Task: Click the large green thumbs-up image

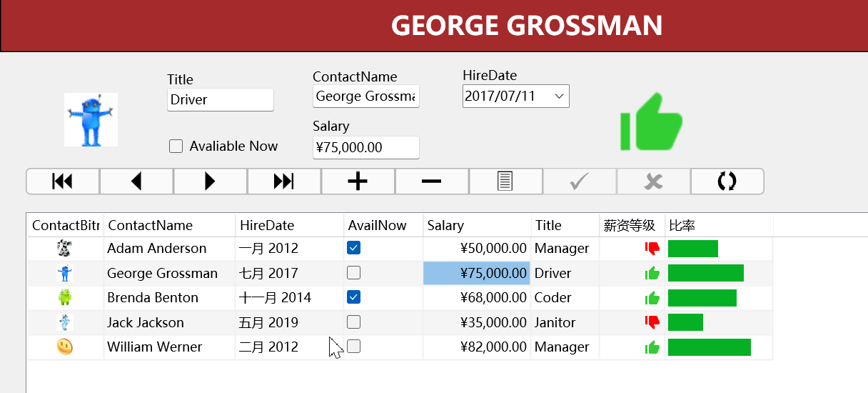Action: point(651,124)
